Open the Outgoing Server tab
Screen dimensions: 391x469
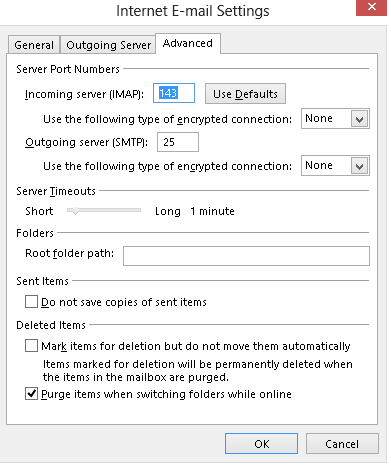coord(108,45)
